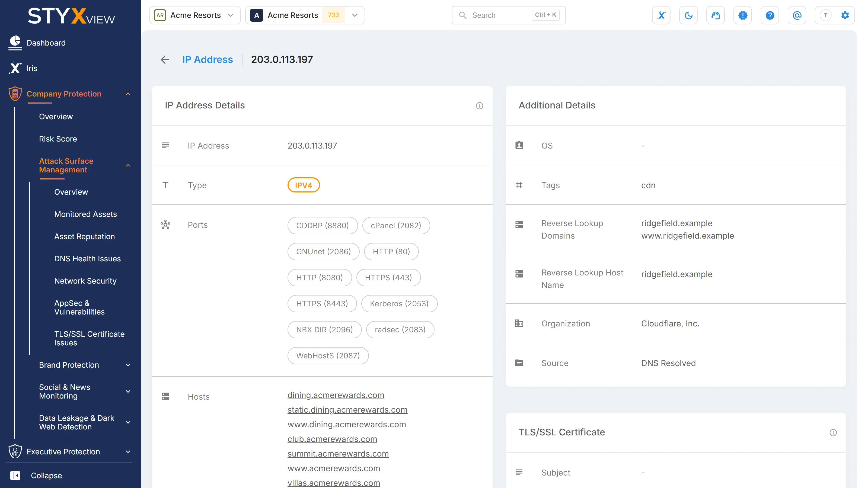The width and height of the screenshot is (868, 488).
Task: Go back using the left arrow icon
Action: pos(165,60)
